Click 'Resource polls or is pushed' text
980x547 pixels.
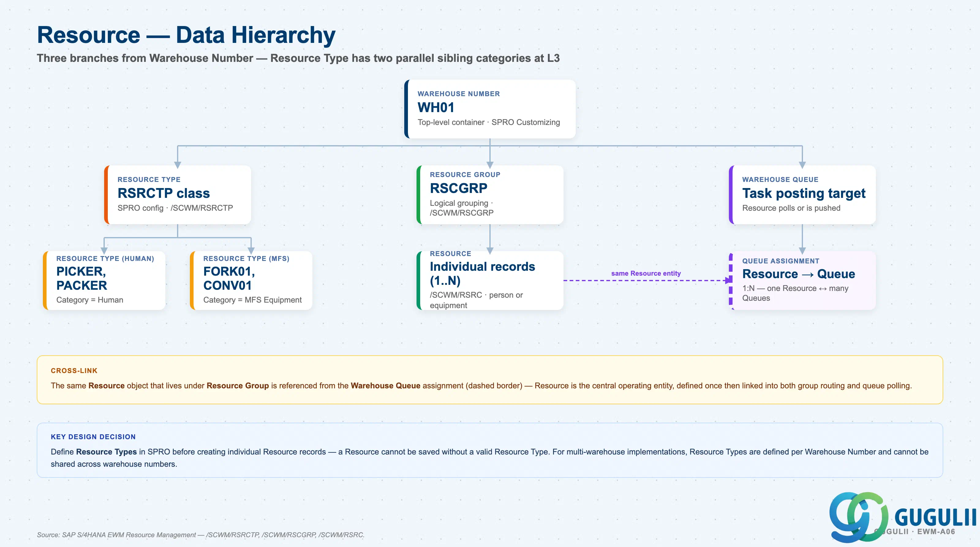point(791,208)
